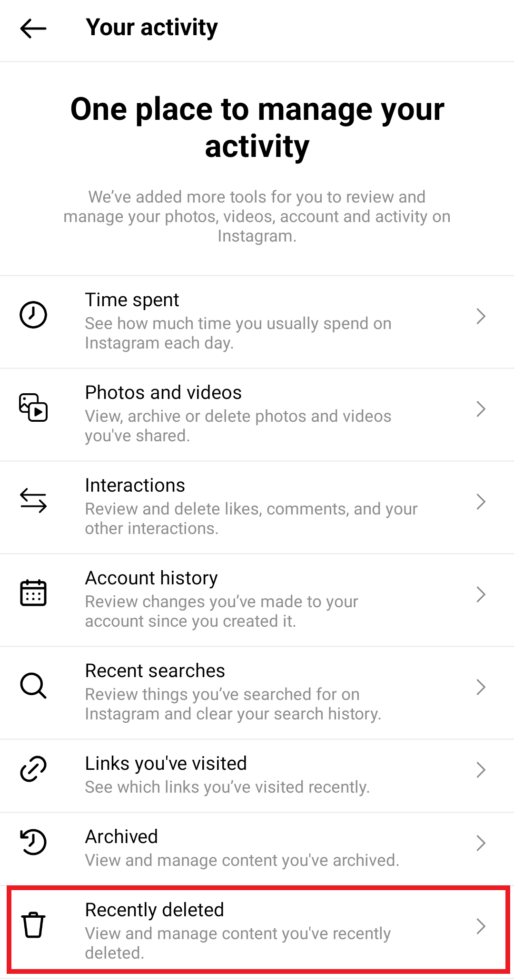The height and width of the screenshot is (980, 514).
Task: Click the Account history calendar icon
Action: point(33,593)
